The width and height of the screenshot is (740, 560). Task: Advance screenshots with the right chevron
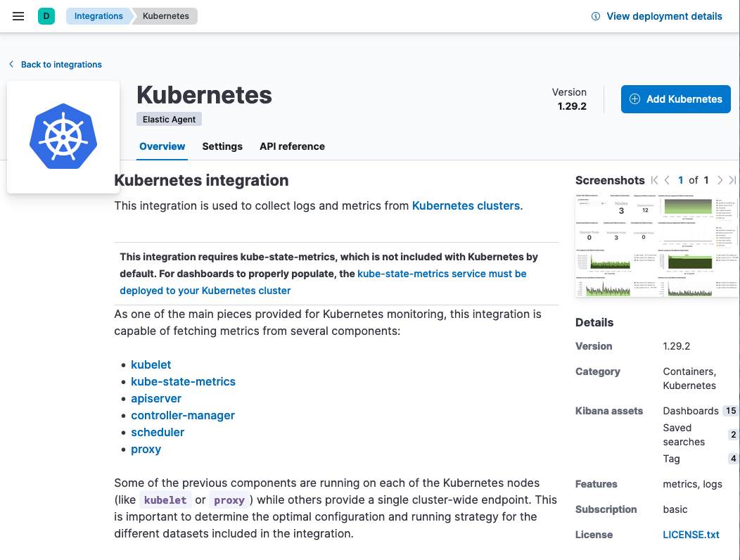click(720, 180)
